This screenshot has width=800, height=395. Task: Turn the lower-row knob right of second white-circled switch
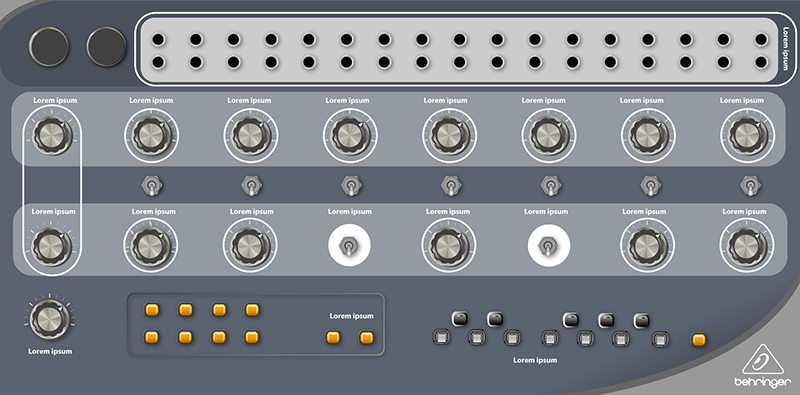tap(647, 246)
